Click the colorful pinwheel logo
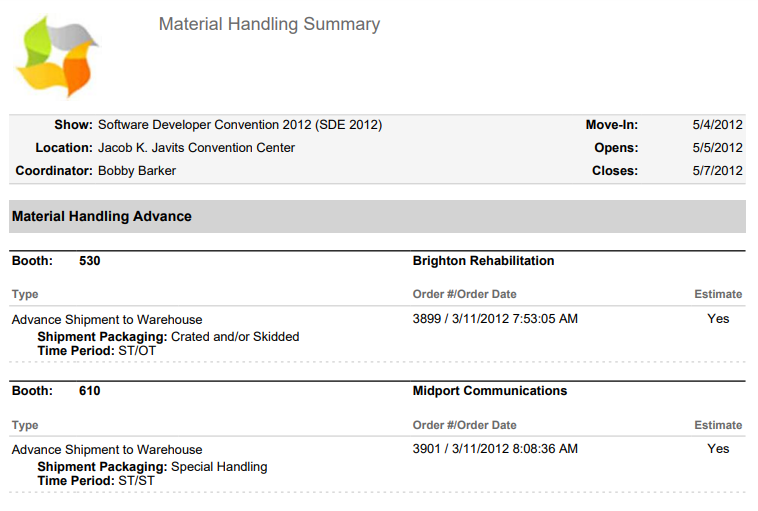 pyautogui.click(x=57, y=57)
